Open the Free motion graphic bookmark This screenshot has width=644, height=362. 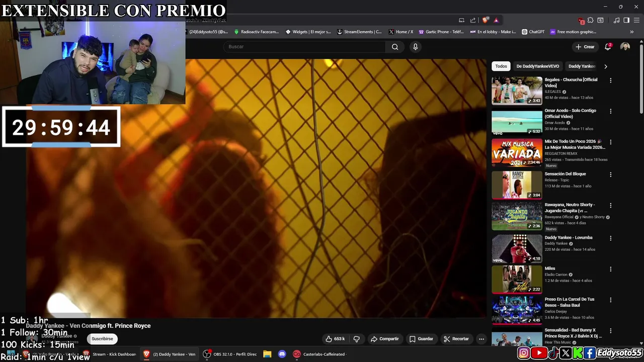pyautogui.click(x=573, y=32)
